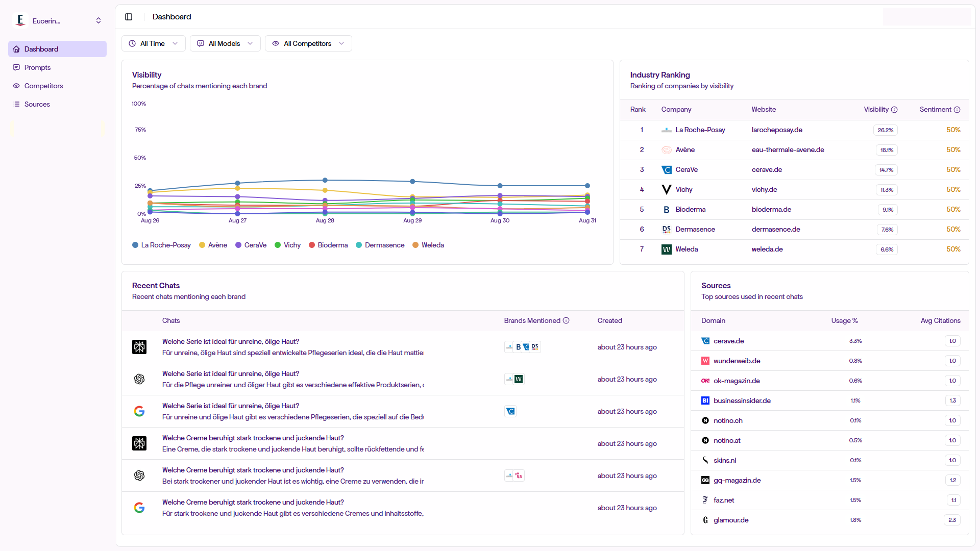Open Competitors in the sidebar

click(57, 86)
